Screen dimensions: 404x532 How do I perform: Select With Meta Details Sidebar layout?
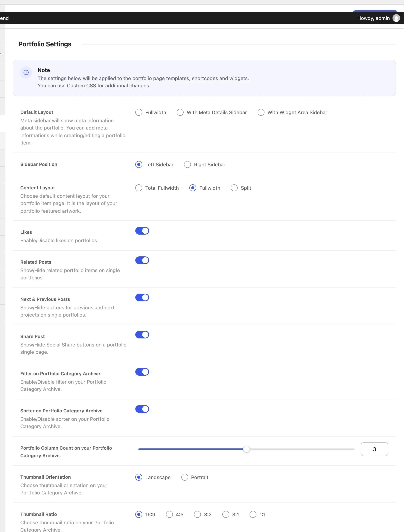pyautogui.click(x=180, y=112)
